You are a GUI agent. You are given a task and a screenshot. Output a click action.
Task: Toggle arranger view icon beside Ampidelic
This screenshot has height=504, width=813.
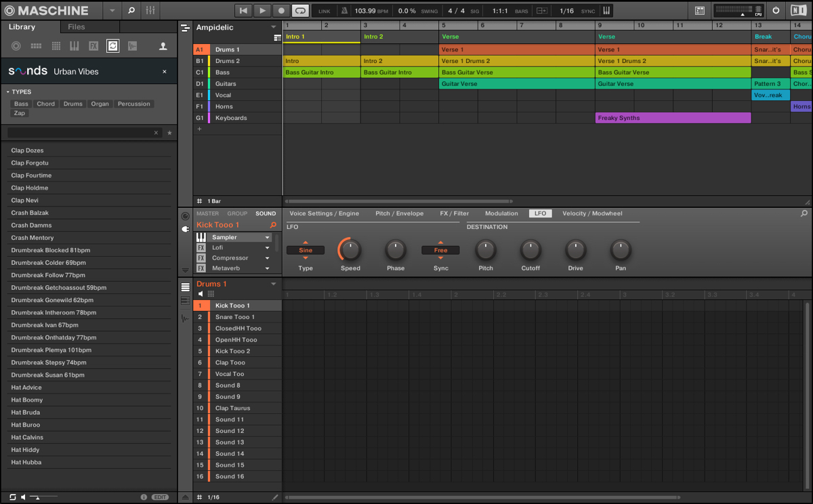[185, 28]
